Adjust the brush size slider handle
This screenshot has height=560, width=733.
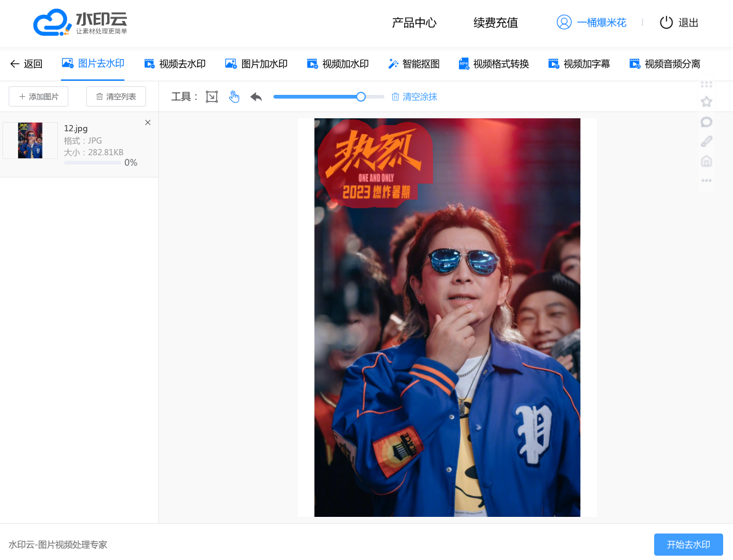pos(361,97)
